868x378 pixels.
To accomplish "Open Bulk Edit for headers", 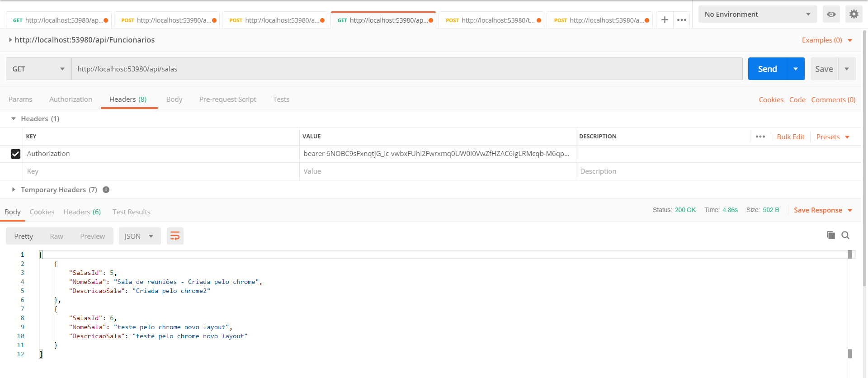I will click(x=791, y=137).
